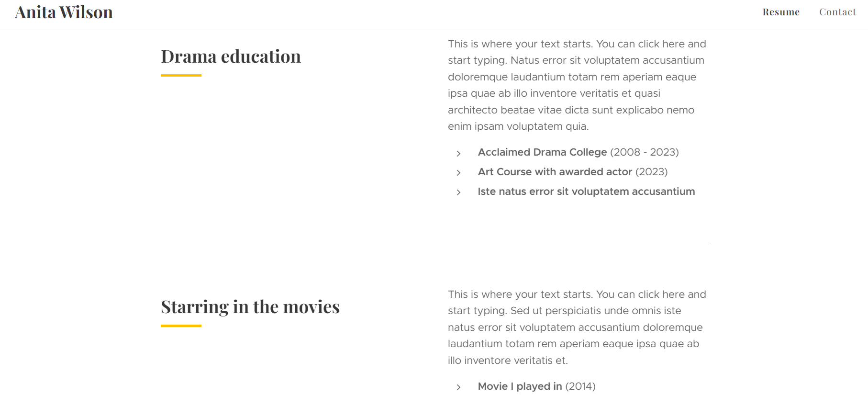Expand the Art Course with awarded actor entry
Screen dimensions: 868x395
point(555,172)
